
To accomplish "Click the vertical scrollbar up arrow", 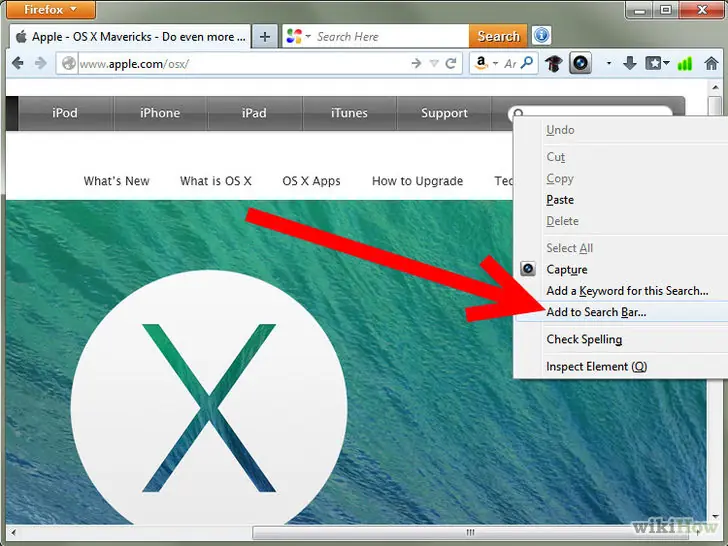I will (715, 87).
